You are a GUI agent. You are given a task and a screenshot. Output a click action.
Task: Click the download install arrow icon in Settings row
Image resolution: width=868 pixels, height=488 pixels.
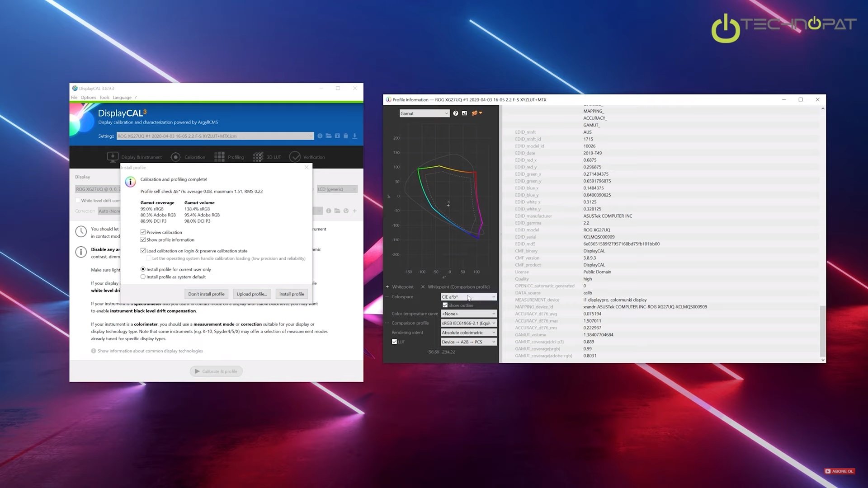(355, 136)
